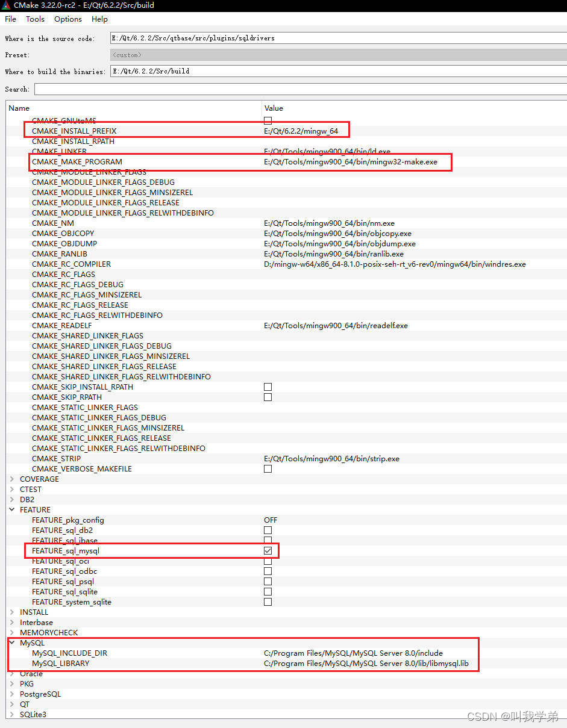Collapse the FEATURE group

click(x=13, y=509)
